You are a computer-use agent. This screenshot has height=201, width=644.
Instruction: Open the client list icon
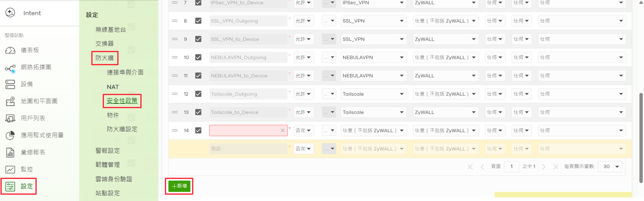10,118
